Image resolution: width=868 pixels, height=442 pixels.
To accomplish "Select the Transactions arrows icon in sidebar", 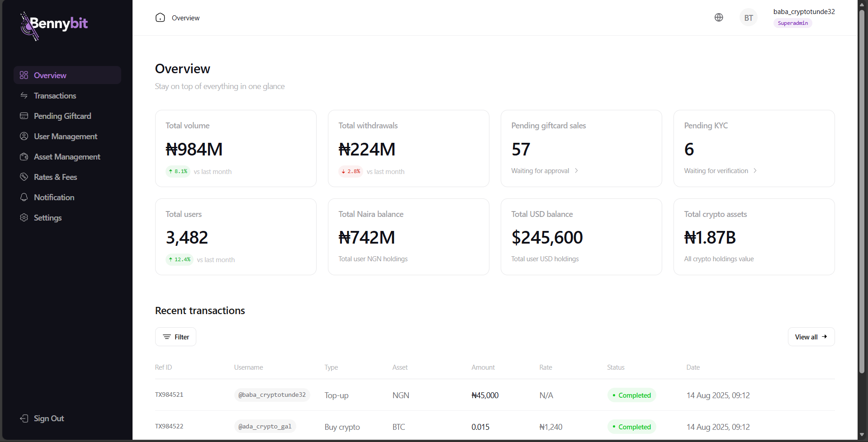I will point(24,95).
